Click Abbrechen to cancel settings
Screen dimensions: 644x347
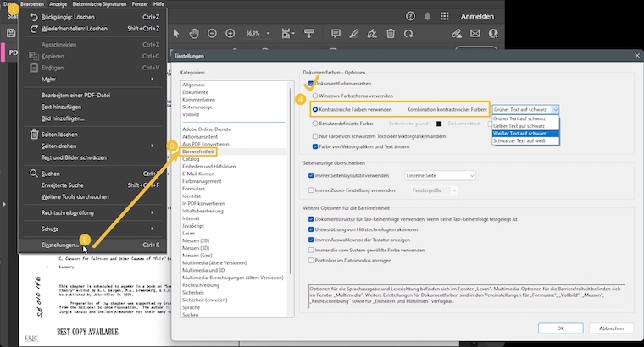pyautogui.click(x=611, y=328)
